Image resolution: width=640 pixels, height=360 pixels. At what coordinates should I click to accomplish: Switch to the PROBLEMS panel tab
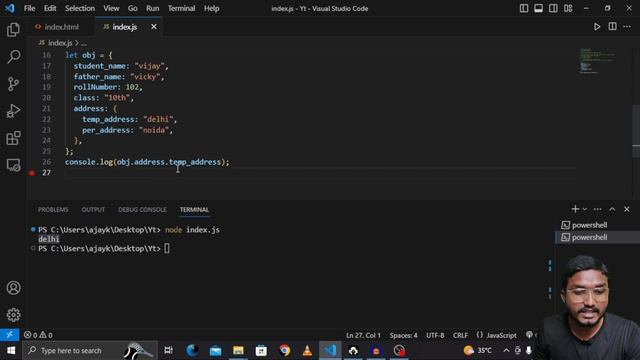(x=53, y=209)
